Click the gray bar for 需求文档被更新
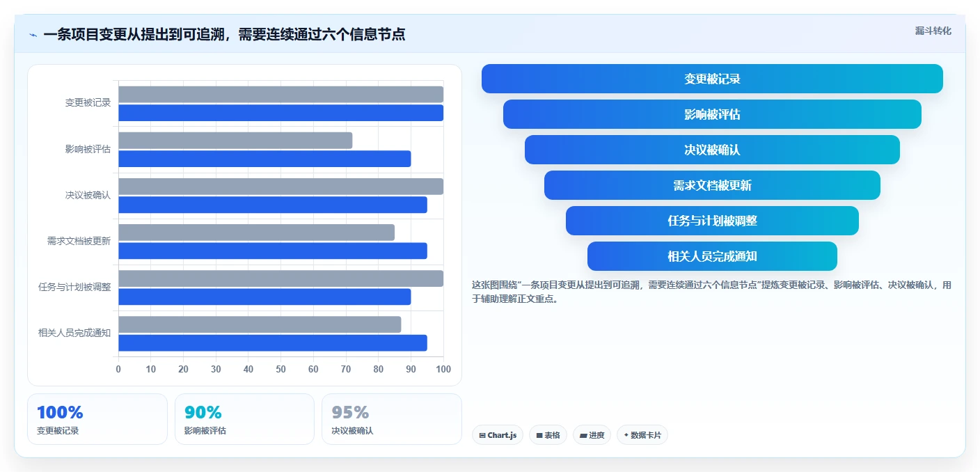Image resolution: width=980 pixels, height=472 pixels. [256, 233]
